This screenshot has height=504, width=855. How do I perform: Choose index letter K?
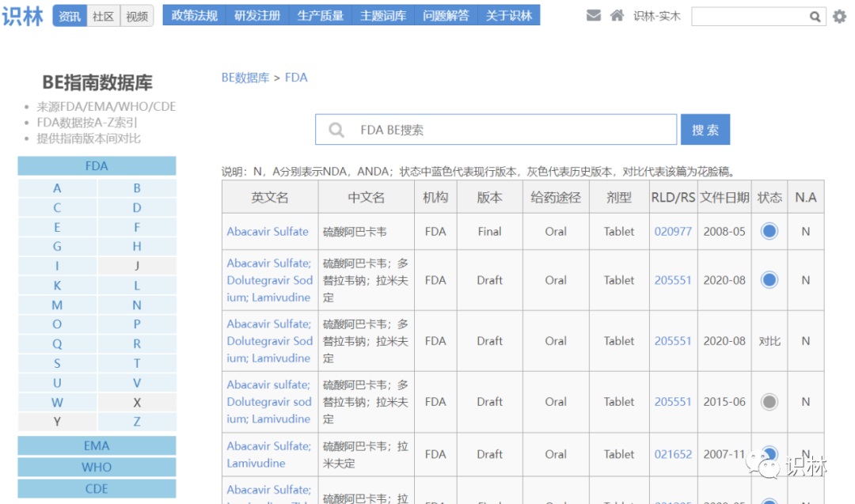pyautogui.click(x=57, y=286)
